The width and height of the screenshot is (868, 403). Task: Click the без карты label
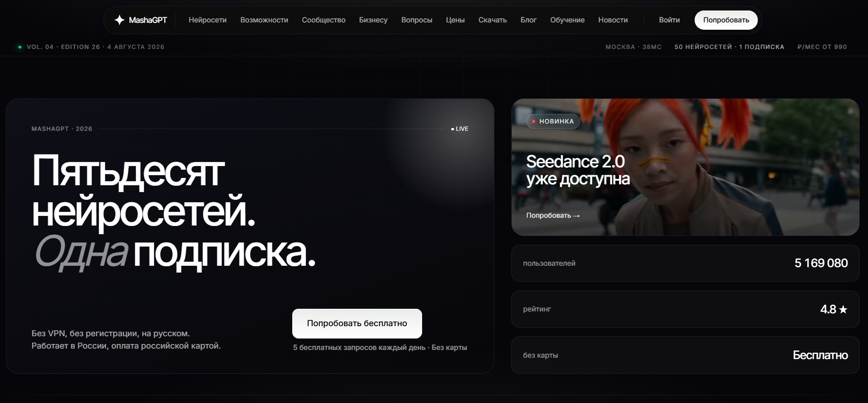click(541, 355)
